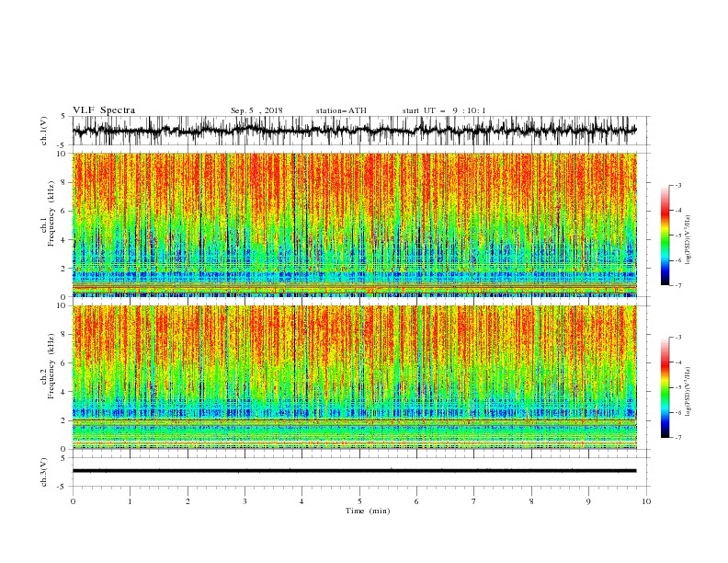Image resolution: width=728 pixels, height=563 pixels.
Task: Click ch.2 frequency axis tick "8"
Action: click(x=64, y=335)
